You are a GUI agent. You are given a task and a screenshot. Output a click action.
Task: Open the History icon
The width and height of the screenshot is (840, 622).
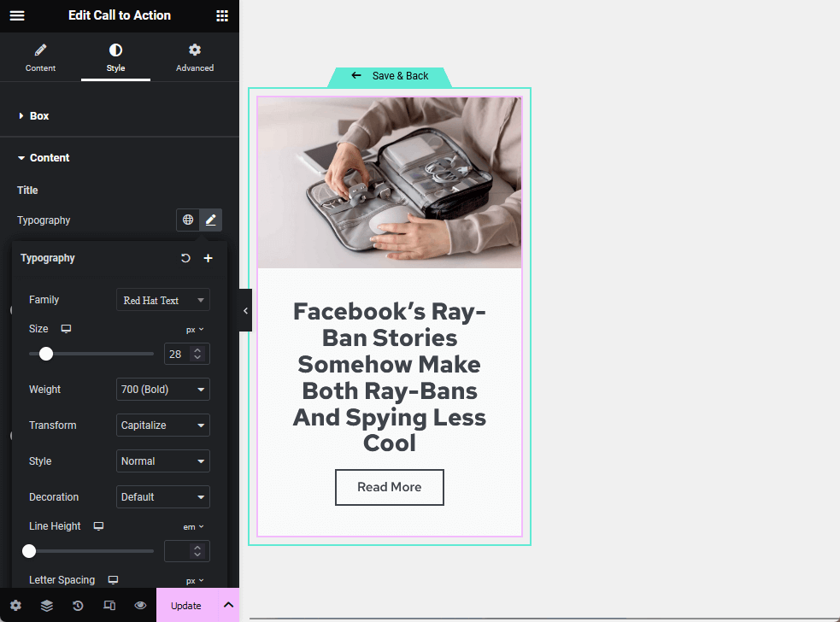coord(78,606)
